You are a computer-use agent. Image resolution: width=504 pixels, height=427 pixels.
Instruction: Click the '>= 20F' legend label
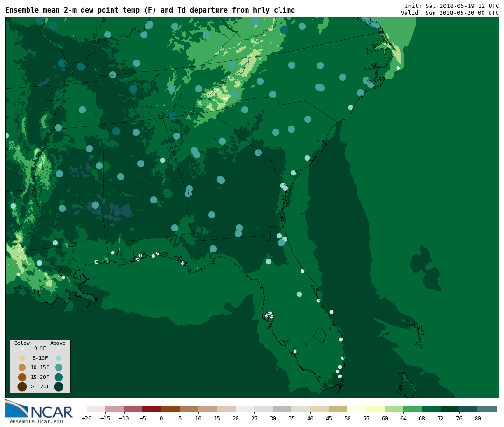(x=40, y=386)
